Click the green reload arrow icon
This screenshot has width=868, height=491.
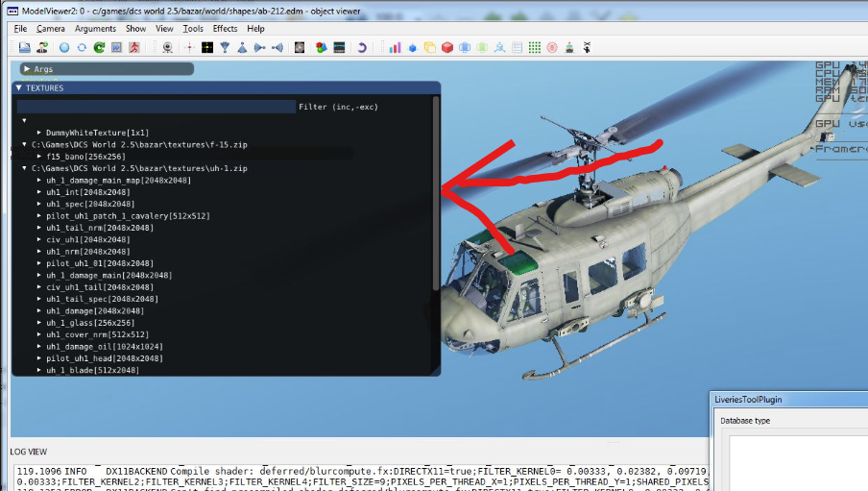point(99,48)
